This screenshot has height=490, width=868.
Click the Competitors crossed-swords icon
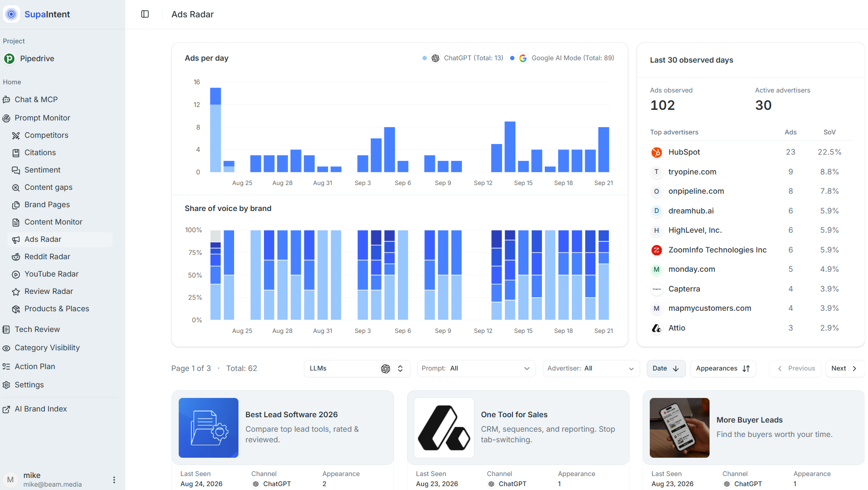tap(16, 135)
